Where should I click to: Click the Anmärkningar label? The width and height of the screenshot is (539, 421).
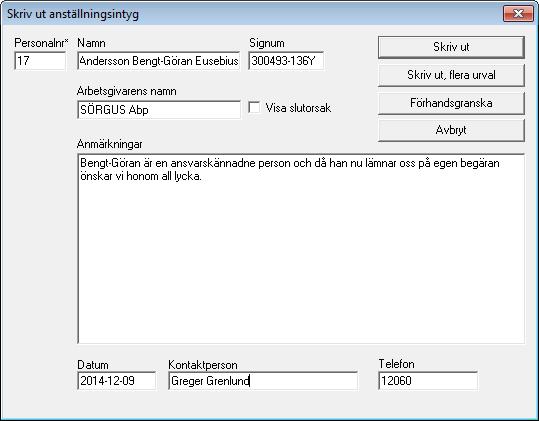[110, 144]
